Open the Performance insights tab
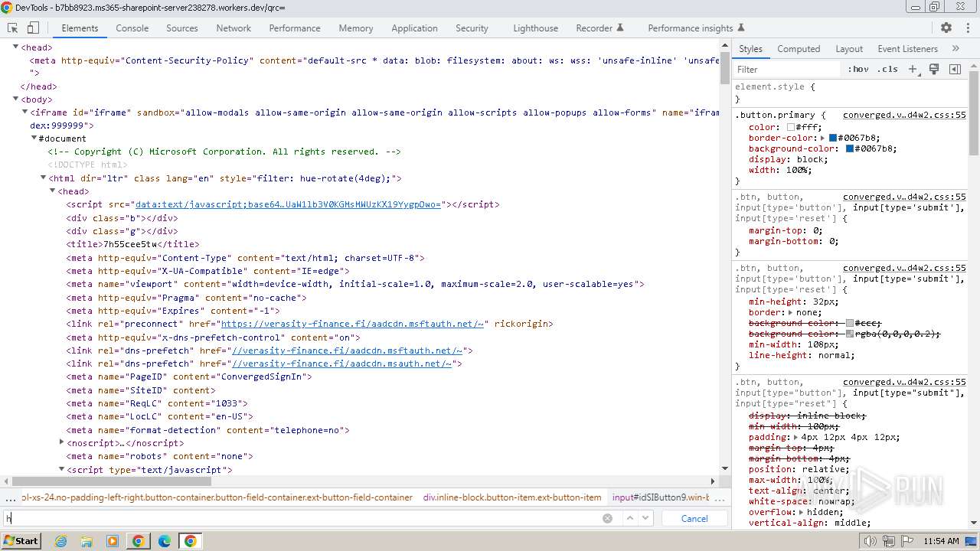Image resolution: width=980 pixels, height=551 pixels. tap(697, 28)
